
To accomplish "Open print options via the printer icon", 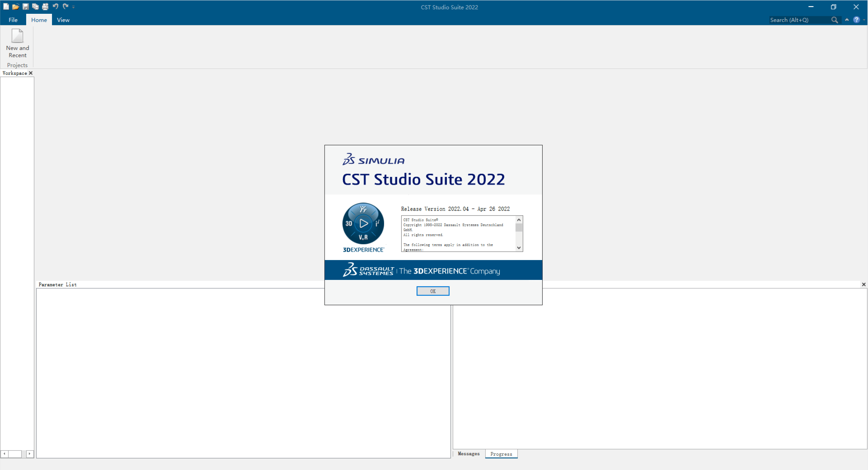I will (x=45, y=6).
